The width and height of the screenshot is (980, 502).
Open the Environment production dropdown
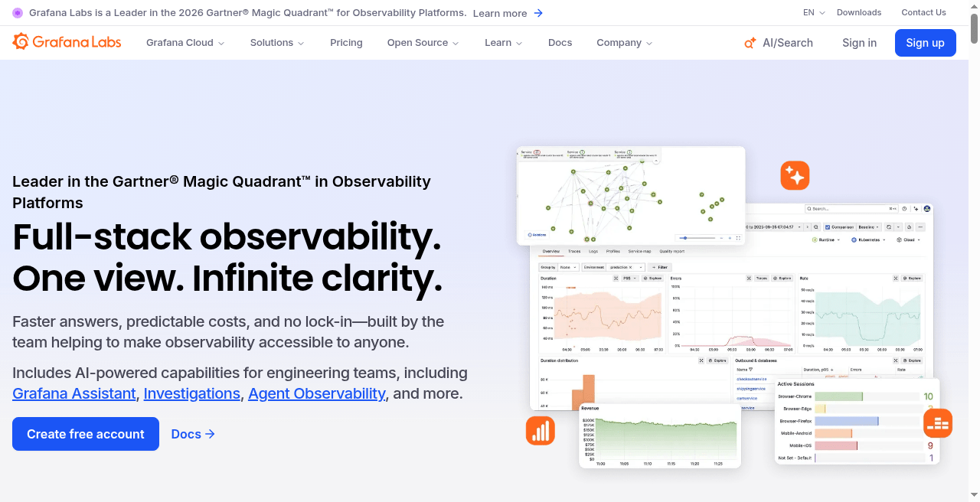coord(625,267)
